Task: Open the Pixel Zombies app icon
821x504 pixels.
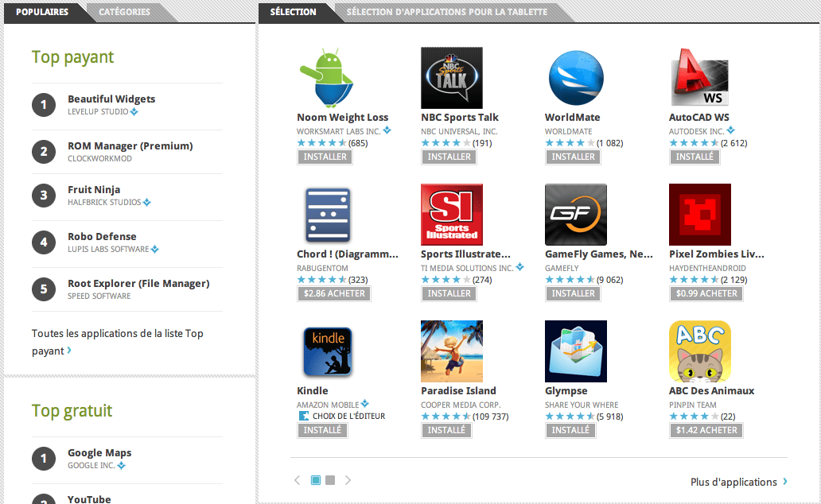Action: [700, 215]
